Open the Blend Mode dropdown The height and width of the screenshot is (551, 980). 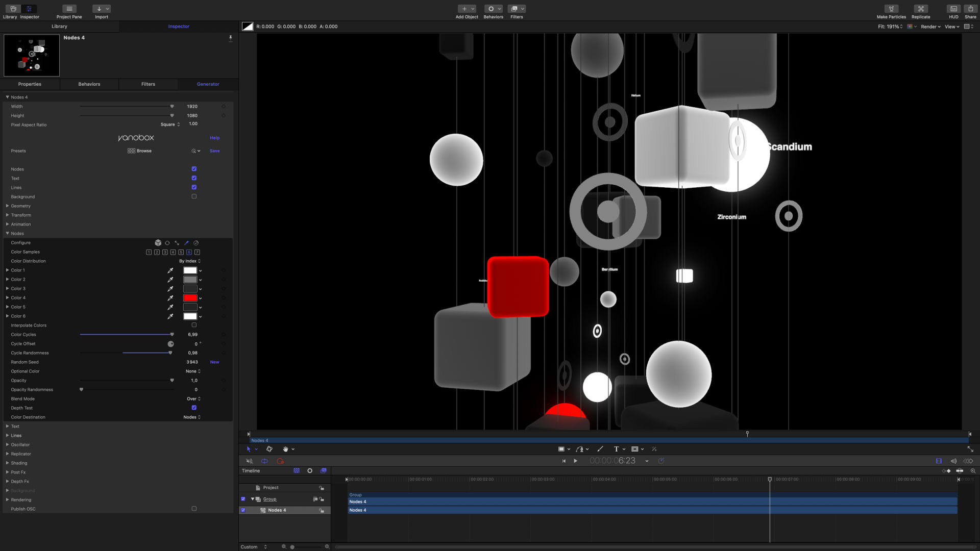point(193,399)
